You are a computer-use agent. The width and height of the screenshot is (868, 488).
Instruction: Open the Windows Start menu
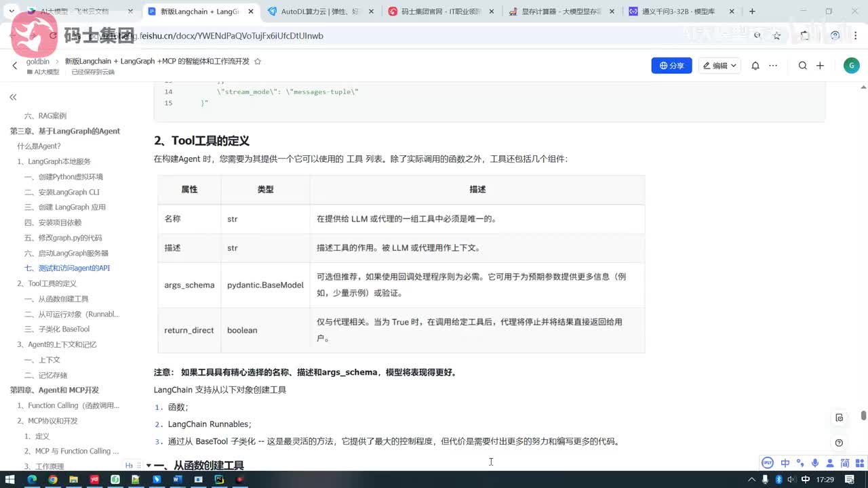point(10,480)
